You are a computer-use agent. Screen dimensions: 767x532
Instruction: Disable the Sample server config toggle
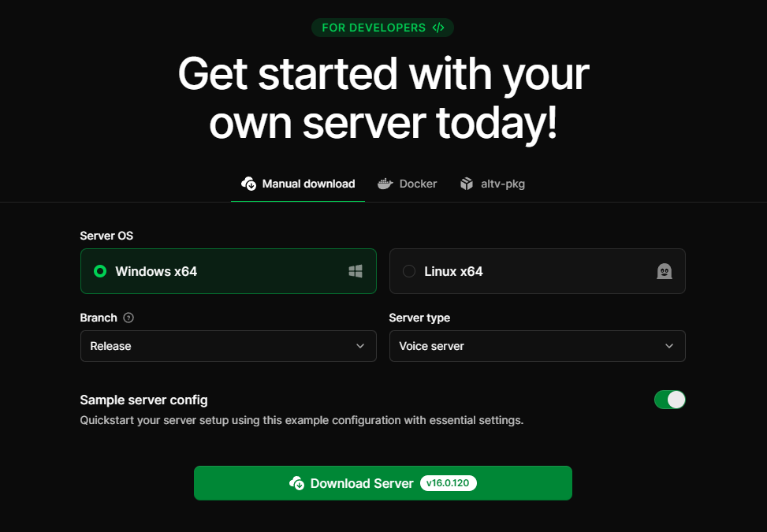point(669,400)
